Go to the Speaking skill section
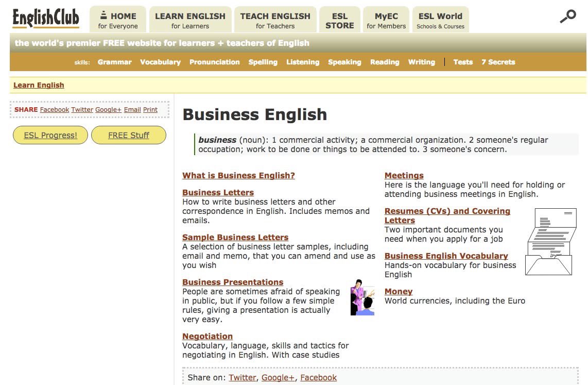 [344, 62]
